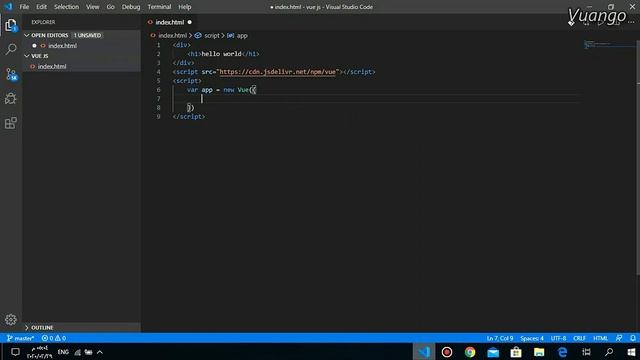Open the Selection menu
Viewport: 640px width, 360px height.
[66, 7]
